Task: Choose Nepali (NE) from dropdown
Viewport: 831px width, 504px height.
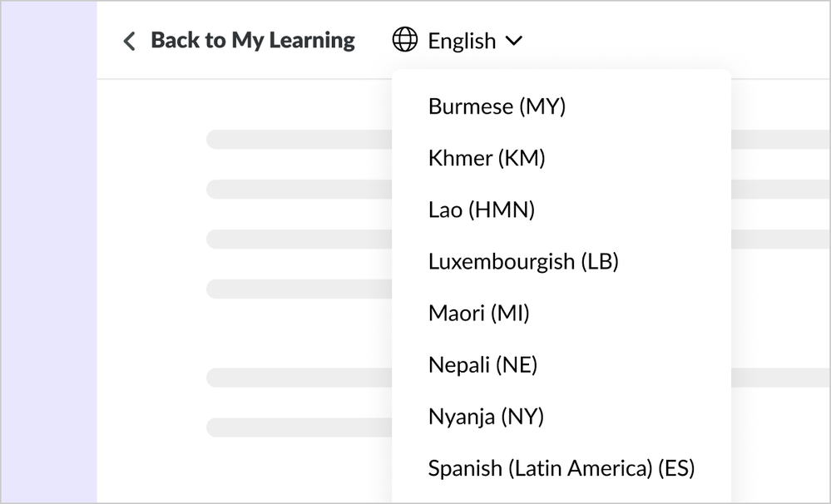Action: [482, 364]
